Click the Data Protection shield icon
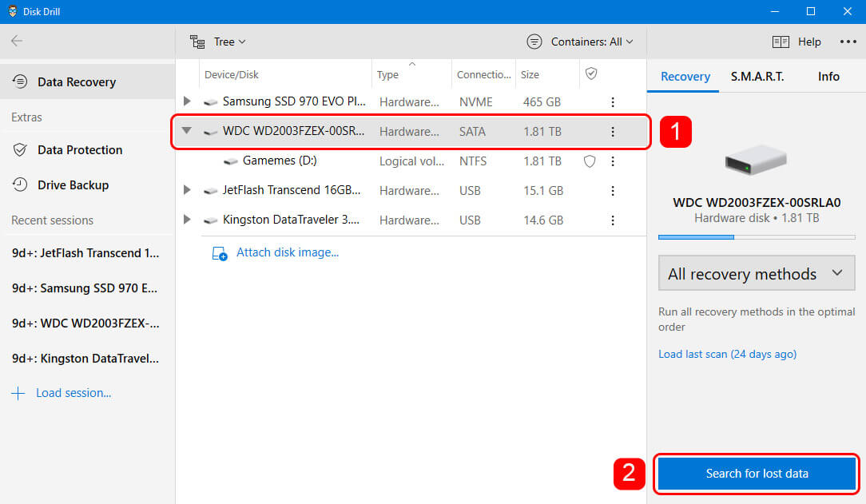 (20, 149)
